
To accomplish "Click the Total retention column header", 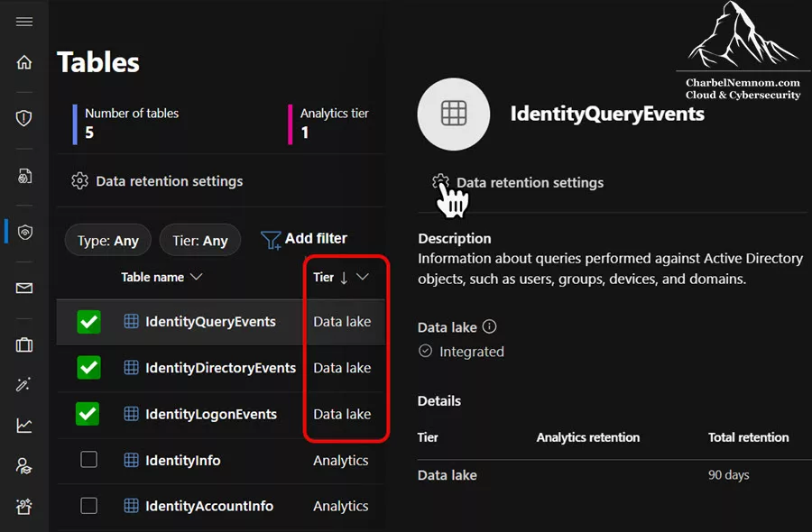I will (x=748, y=437).
